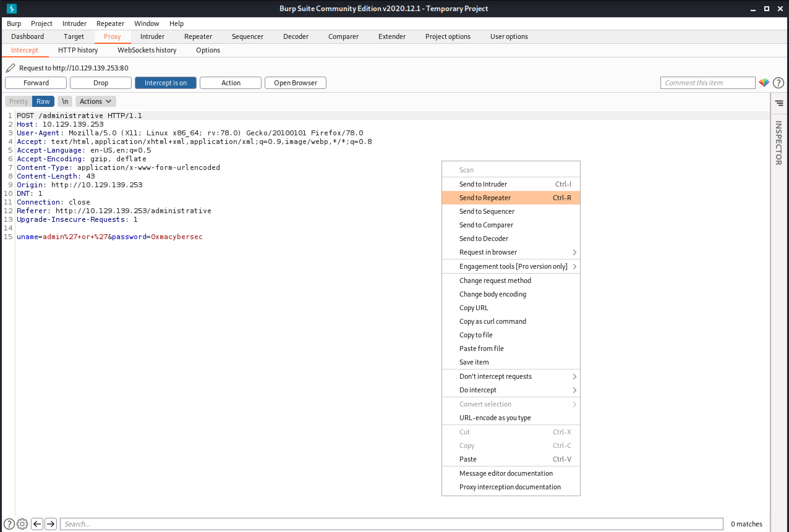Choose Send to Comparer
This screenshot has width=789, height=532.
tap(511, 225)
